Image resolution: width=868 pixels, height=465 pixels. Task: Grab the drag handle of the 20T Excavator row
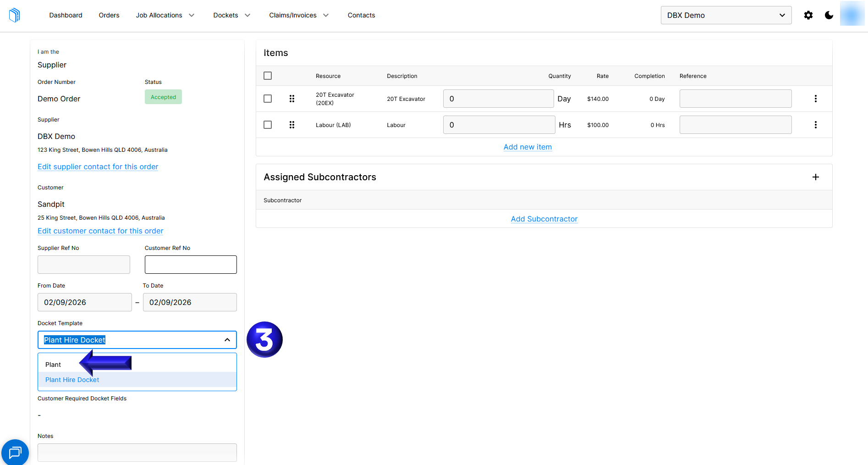pos(292,99)
